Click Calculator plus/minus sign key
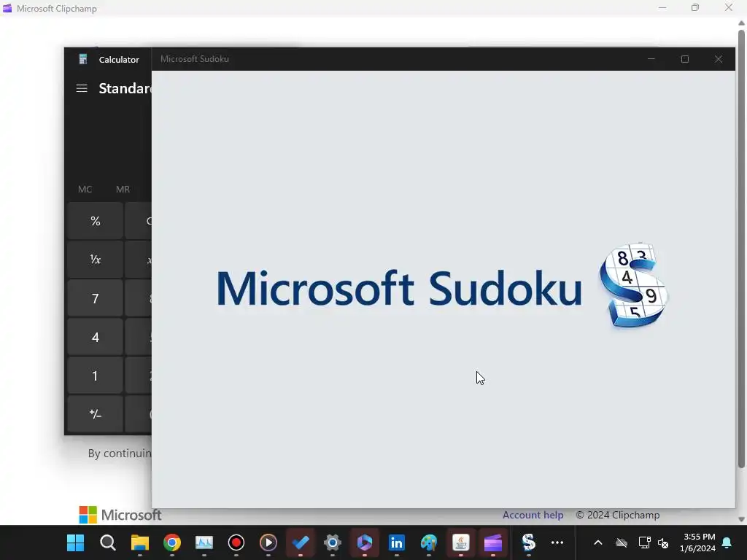The height and width of the screenshot is (560, 747). pyautogui.click(x=96, y=414)
